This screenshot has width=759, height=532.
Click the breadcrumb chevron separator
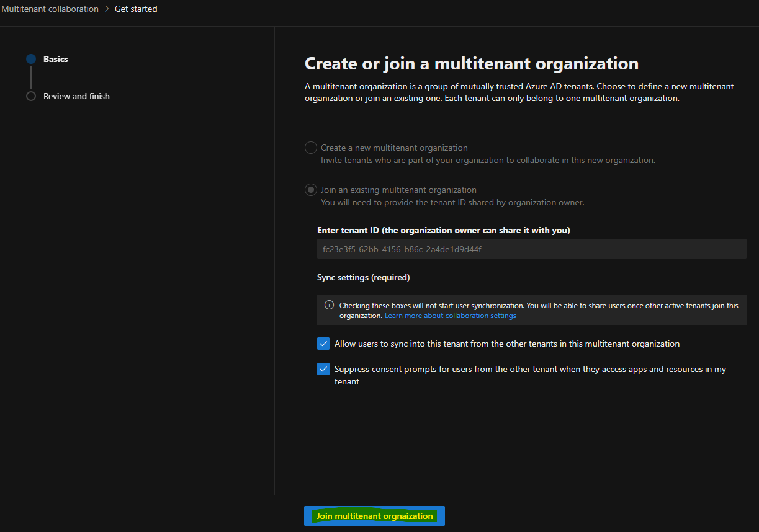[107, 9]
